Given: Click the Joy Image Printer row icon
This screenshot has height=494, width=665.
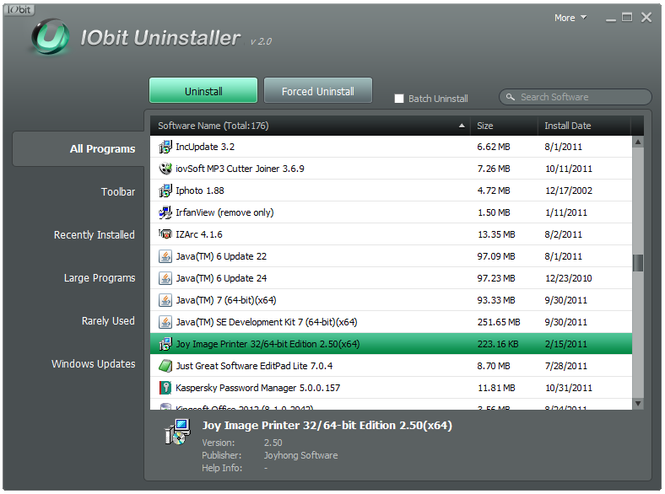Looking at the screenshot, I should [165, 344].
